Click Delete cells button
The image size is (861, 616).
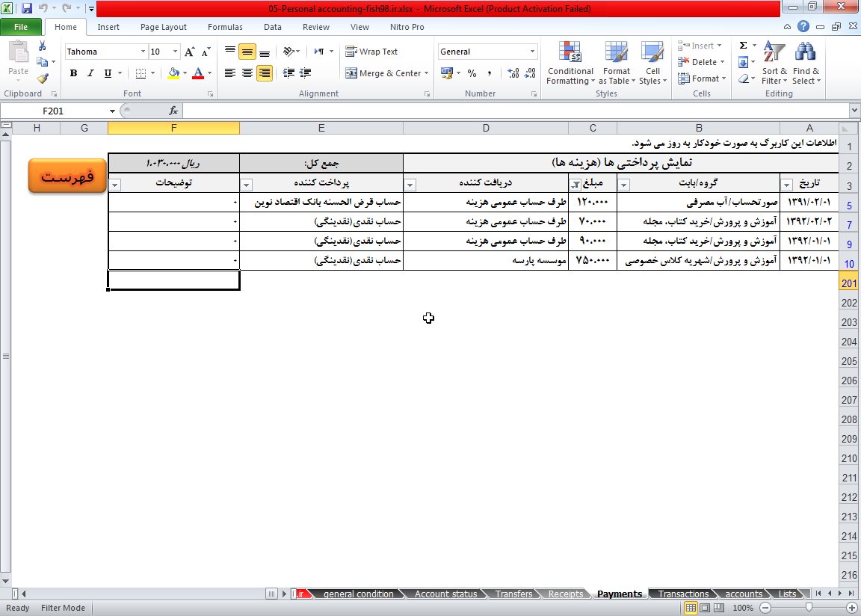700,62
